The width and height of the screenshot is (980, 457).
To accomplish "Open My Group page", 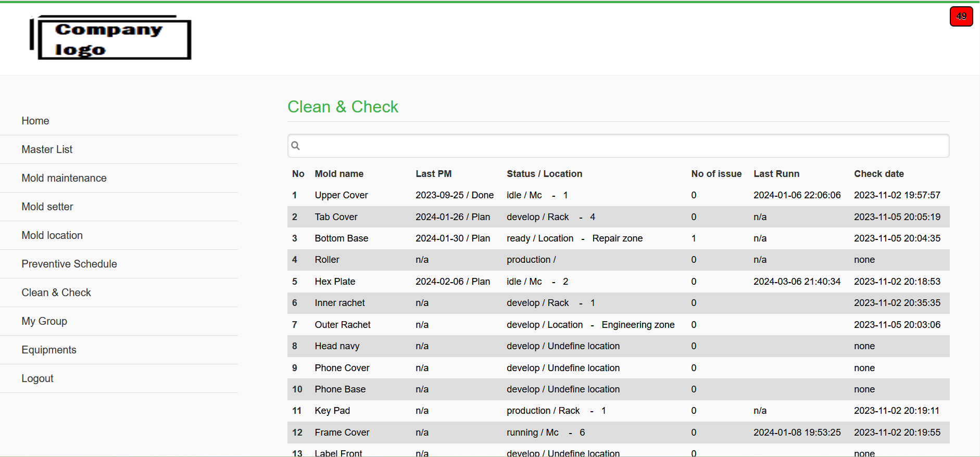I will tap(44, 321).
